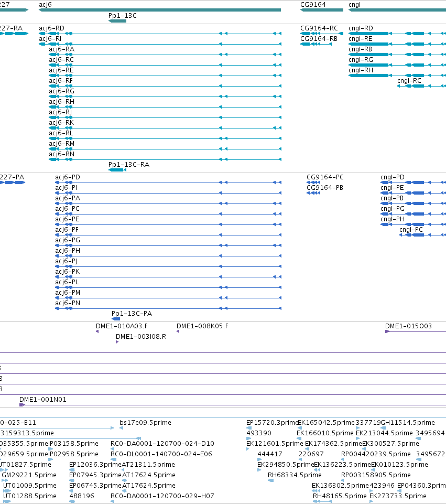
Task: Select protein acj6-PD label
Action: click(68, 177)
